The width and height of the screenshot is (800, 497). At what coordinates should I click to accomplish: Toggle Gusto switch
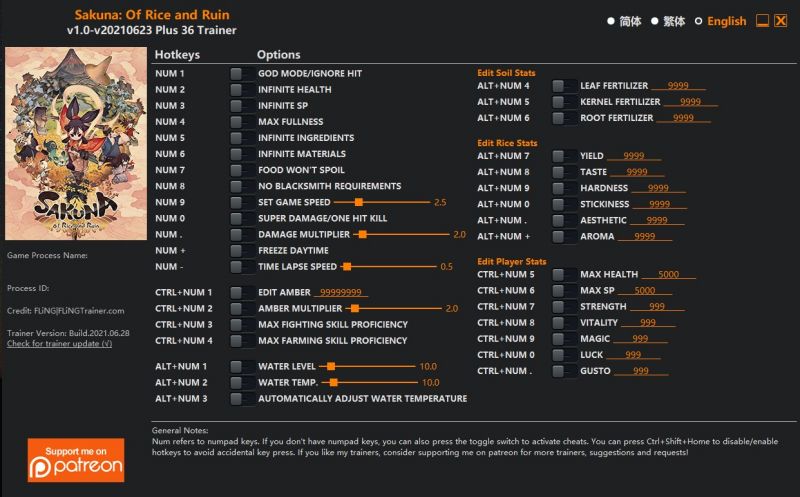[x=564, y=371]
